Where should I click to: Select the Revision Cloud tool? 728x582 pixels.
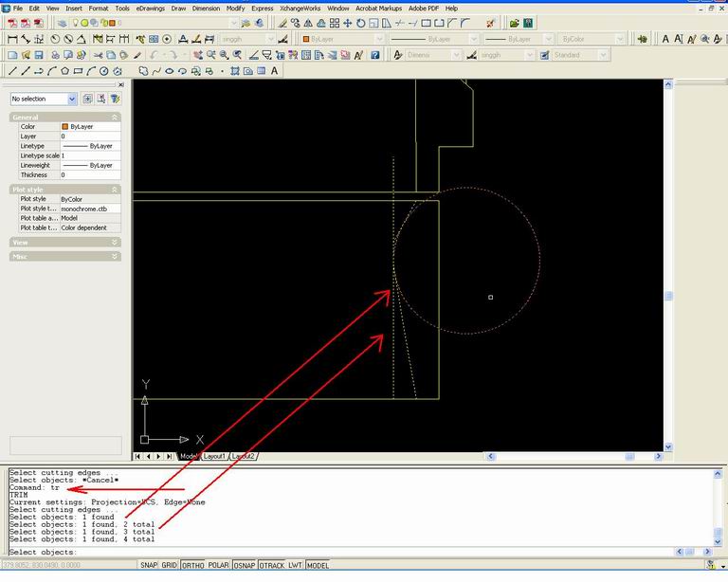(143, 71)
